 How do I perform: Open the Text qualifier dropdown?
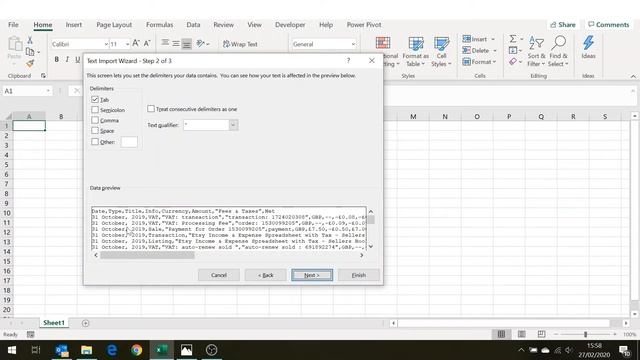[x=233, y=125]
